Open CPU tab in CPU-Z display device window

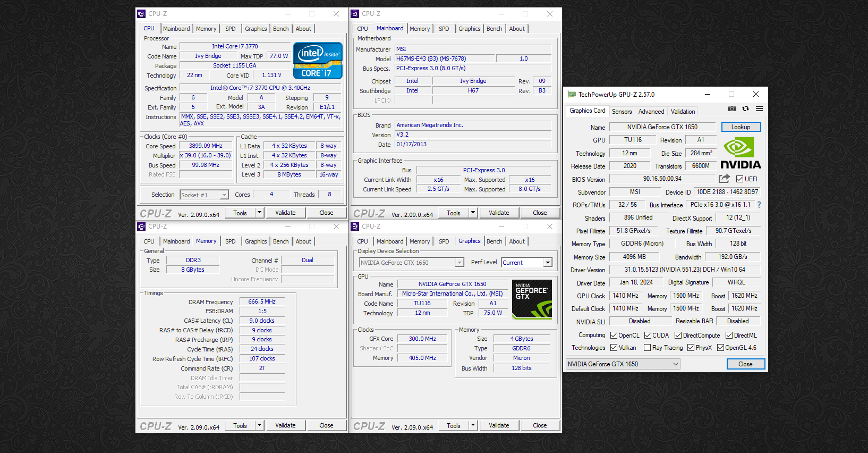[x=362, y=241]
